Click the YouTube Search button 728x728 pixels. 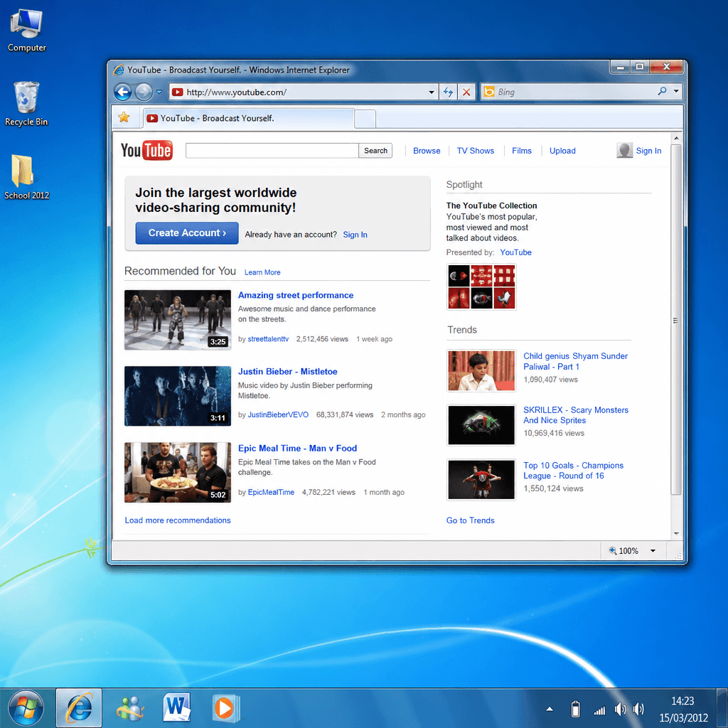click(x=375, y=151)
